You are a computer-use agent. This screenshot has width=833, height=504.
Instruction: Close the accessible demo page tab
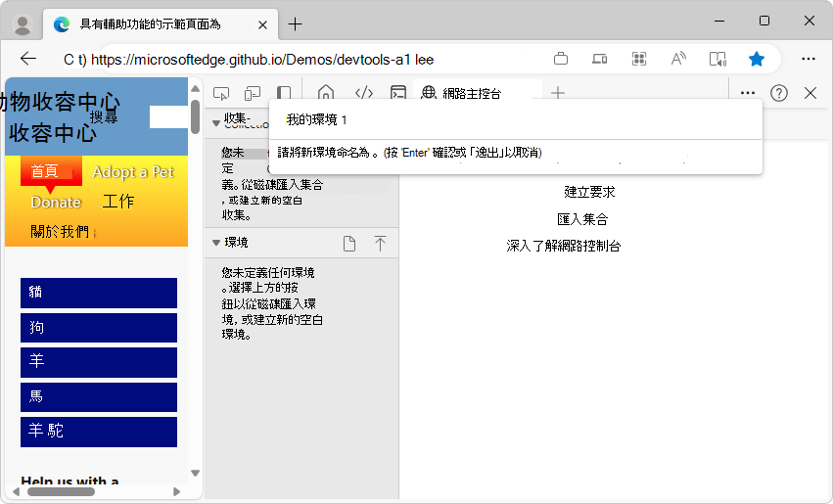262,24
